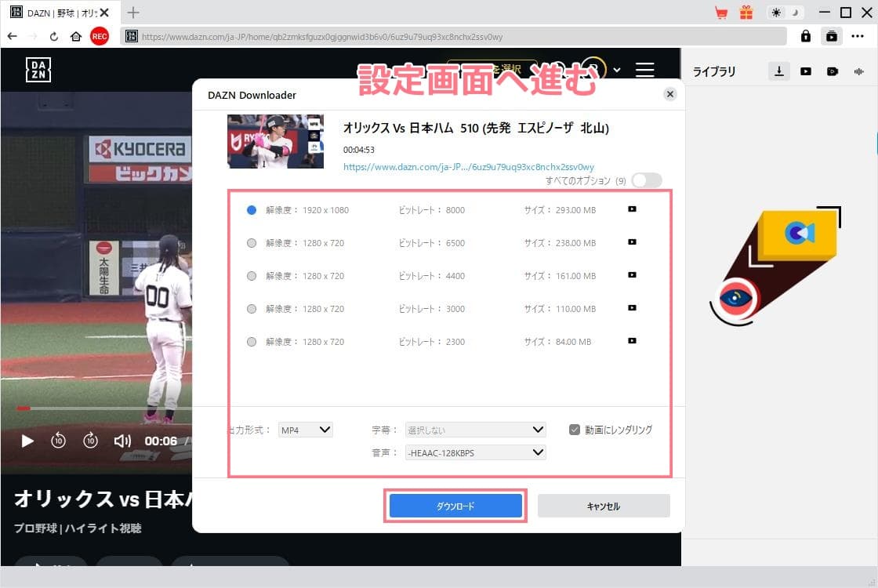This screenshot has height=588, width=878.
Task: Open the briefcase icon beside the lock
Action: coord(832,36)
